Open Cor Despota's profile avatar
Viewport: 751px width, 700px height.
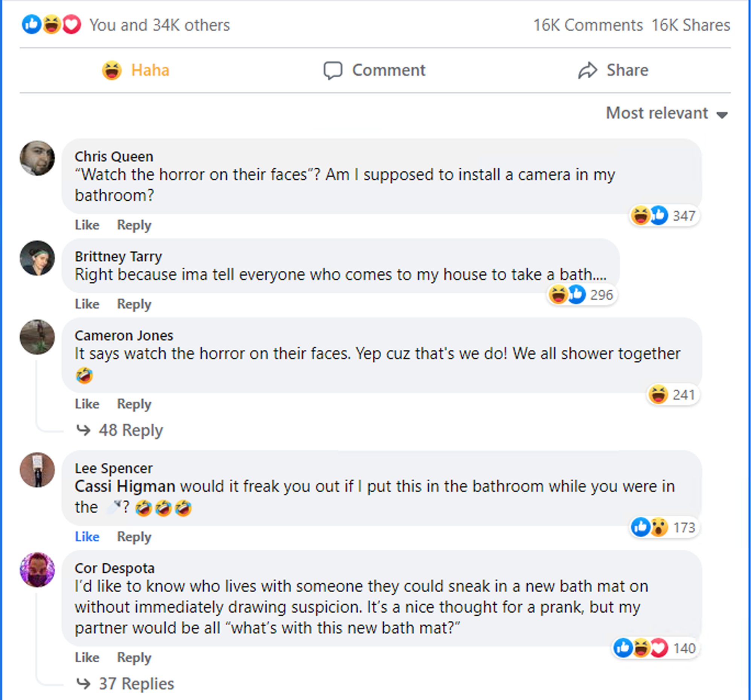37,569
